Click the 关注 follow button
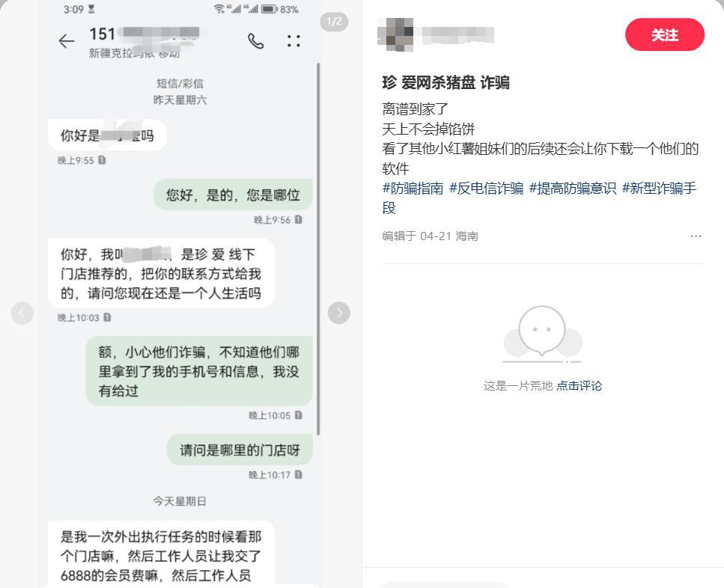This screenshot has height=588, width=724. point(665,34)
